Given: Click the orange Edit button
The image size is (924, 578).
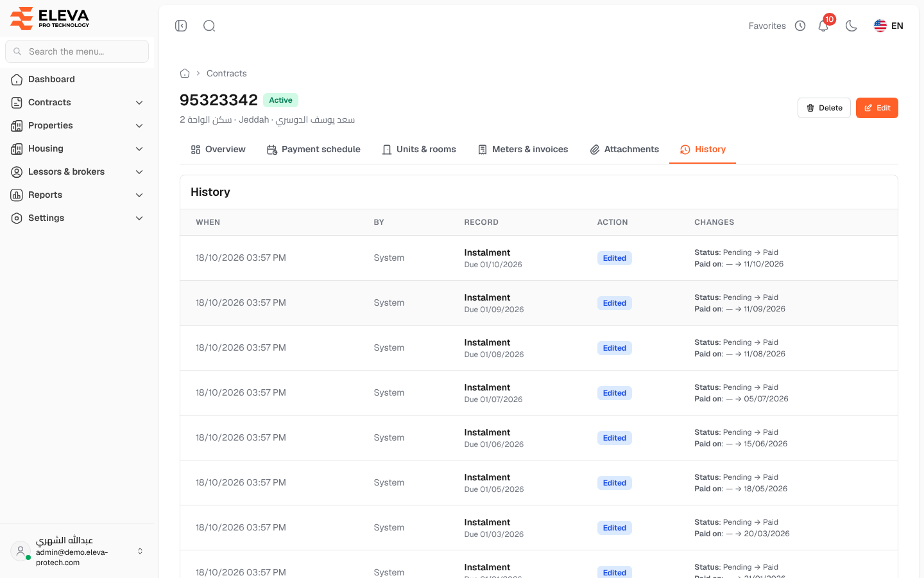Looking at the screenshot, I should tap(877, 108).
